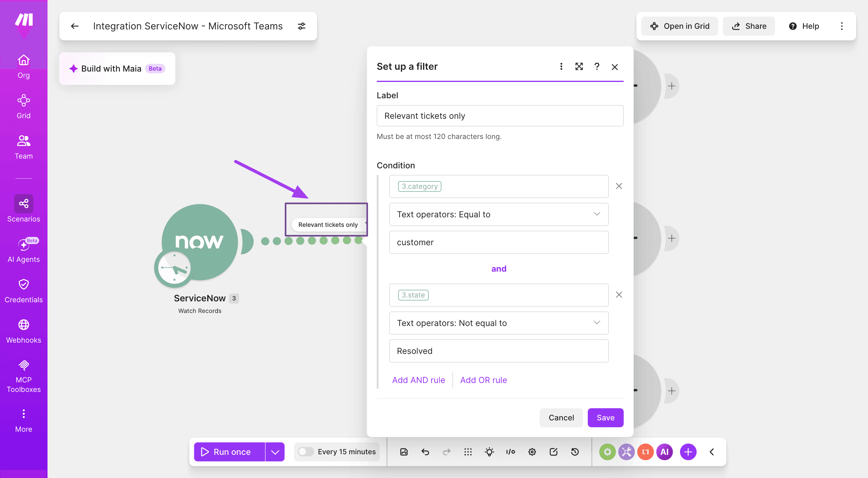Redo the last change
868x478 pixels.
tap(446, 452)
